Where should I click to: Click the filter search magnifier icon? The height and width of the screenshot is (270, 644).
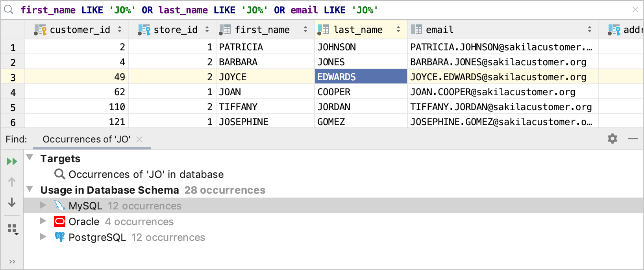(x=9, y=9)
